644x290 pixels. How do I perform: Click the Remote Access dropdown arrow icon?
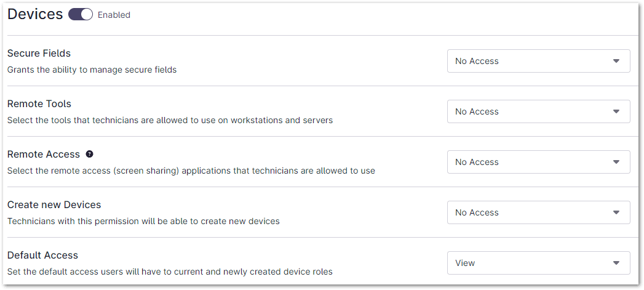tap(616, 162)
